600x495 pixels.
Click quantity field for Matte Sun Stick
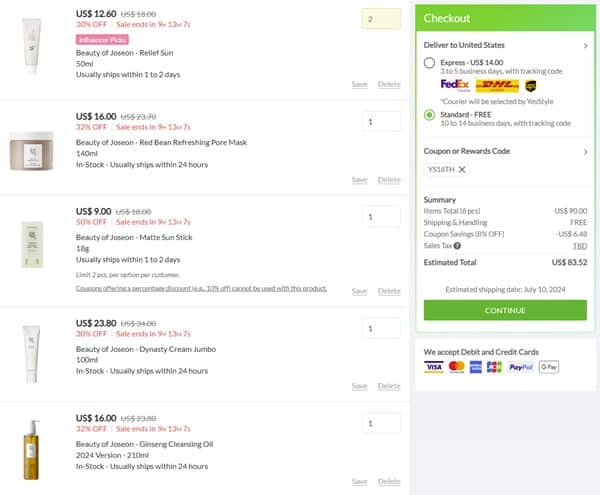click(381, 217)
